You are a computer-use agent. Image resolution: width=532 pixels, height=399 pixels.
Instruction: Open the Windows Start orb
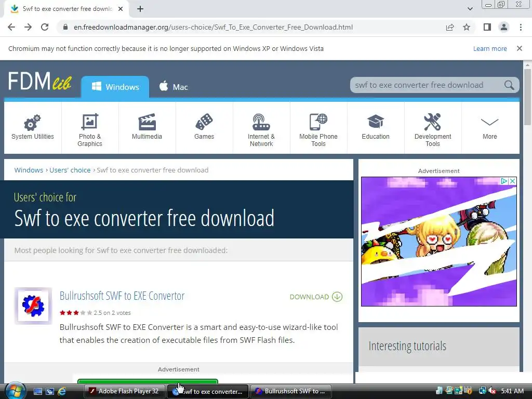click(15, 391)
